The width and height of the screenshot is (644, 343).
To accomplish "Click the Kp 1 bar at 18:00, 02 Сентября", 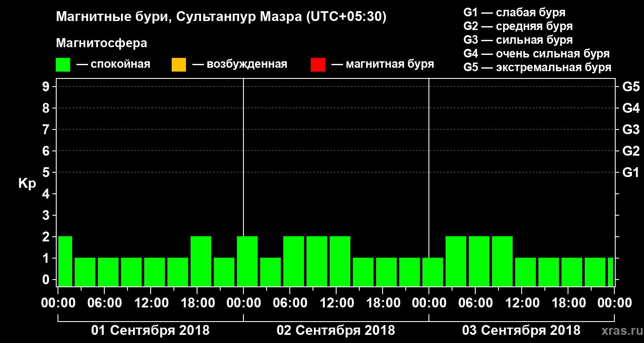I will [x=386, y=272].
